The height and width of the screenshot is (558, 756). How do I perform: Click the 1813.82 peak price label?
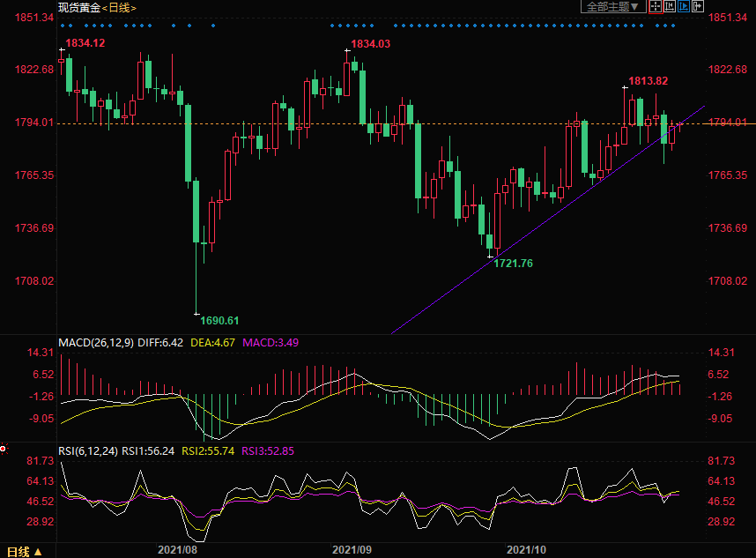pos(648,81)
